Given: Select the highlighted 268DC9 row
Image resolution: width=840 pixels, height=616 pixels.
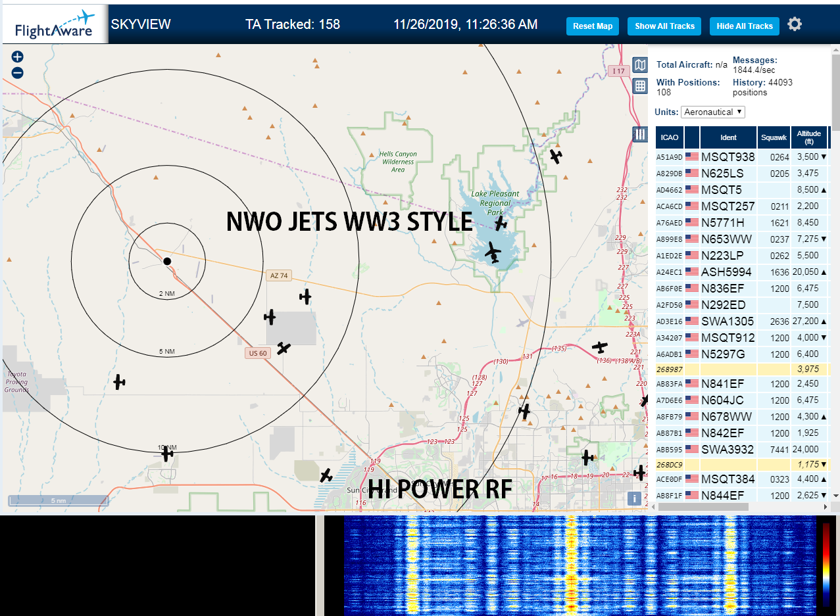Looking at the screenshot, I should click(742, 465).
